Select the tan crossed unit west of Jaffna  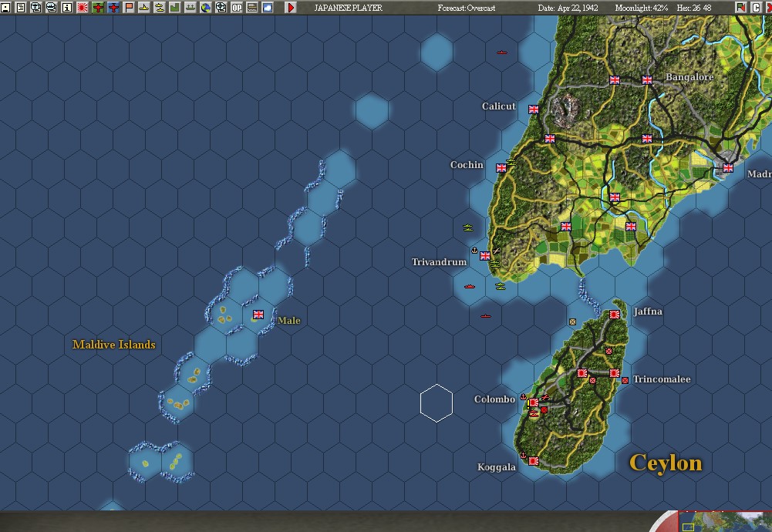[572, 322]
